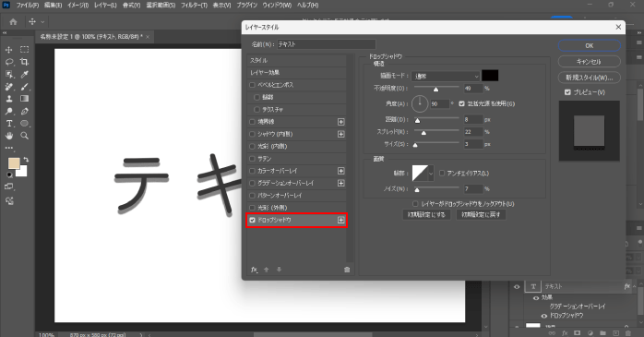Hide the テキスト layer eye icon
This screenshot has width=644, height=337.
[517, 287]
